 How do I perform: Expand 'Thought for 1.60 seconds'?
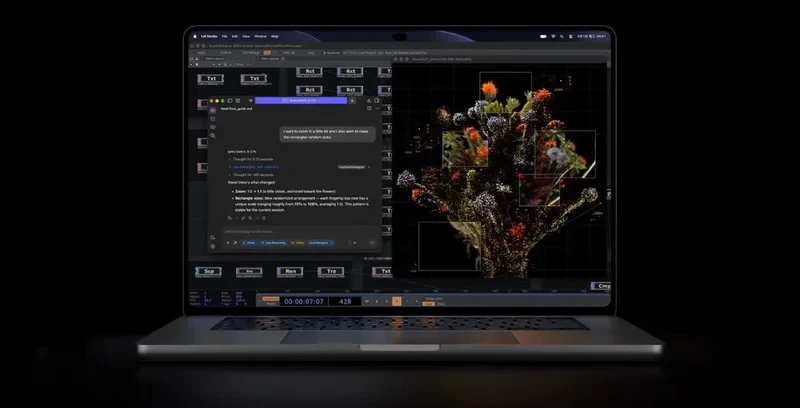click(x=252, y=174)
